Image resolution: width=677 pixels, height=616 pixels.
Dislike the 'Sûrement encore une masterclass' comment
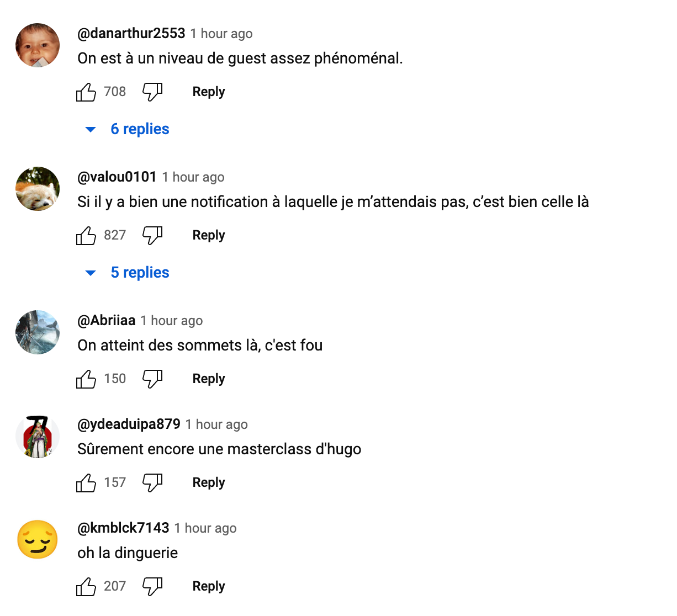(x=152, y=482)
